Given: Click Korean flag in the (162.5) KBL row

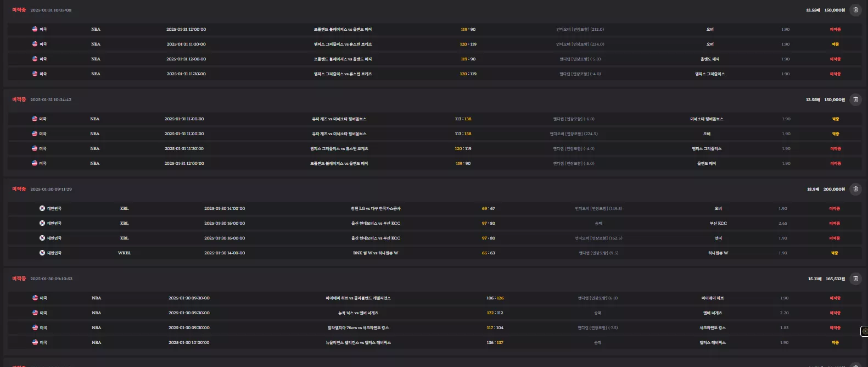Looking at the screenshot, I should (42, 238).
